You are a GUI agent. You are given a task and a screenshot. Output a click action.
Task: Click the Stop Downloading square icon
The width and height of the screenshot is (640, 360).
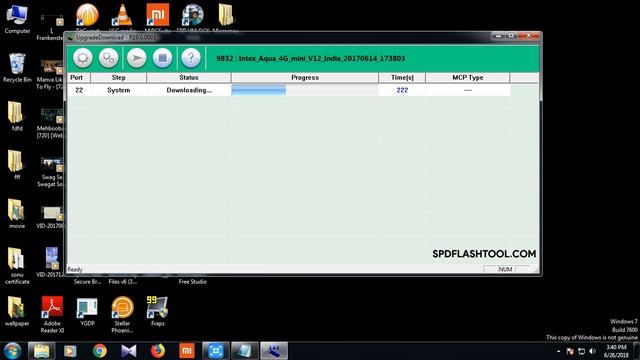coord(162,58)
